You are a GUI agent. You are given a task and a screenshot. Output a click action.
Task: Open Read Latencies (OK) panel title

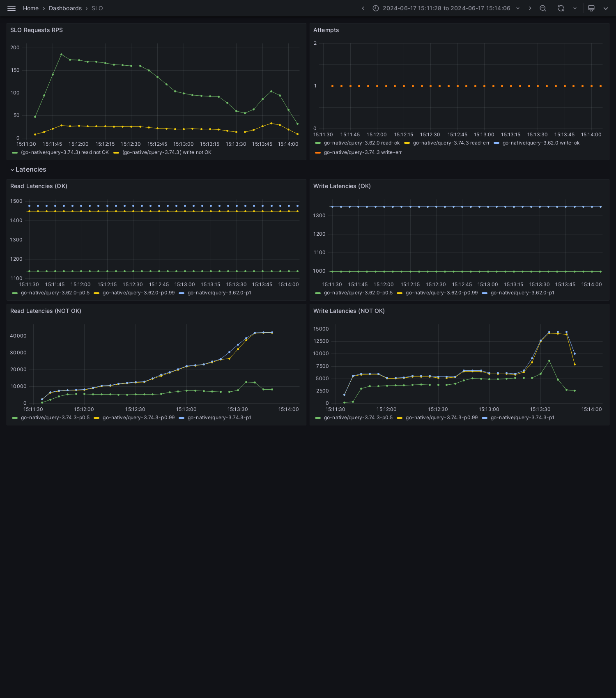pyautogui.click(x=39, y=186)
